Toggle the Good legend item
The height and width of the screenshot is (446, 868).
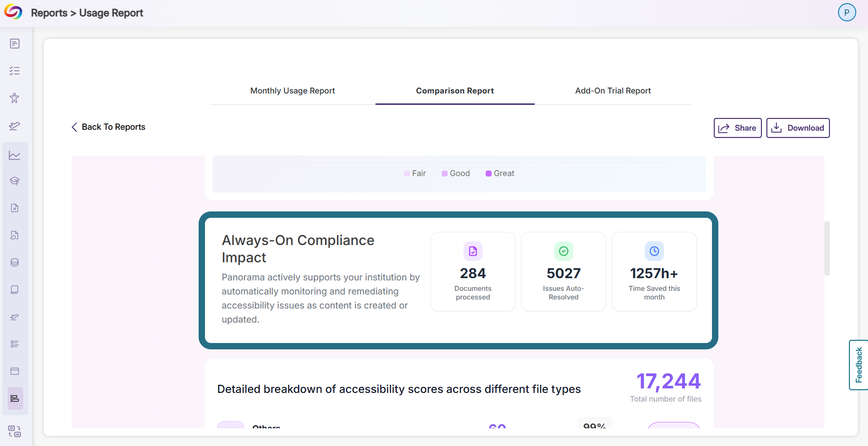pos(456,173)
